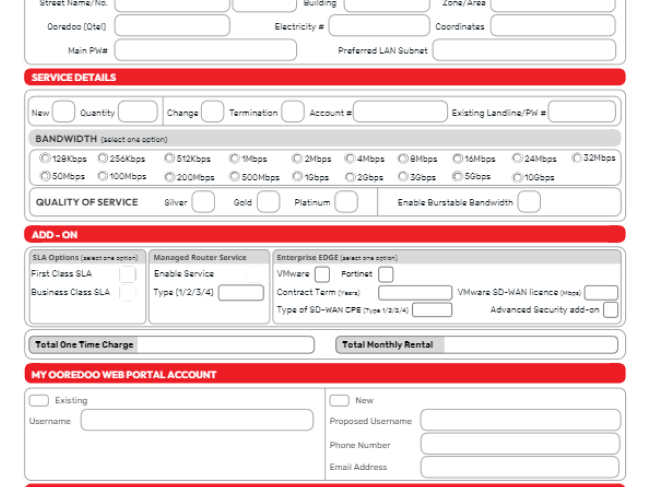This screenshot has height=487, width=650.
Task: Click the Coordinates input field
Action: tap(553, 26)
